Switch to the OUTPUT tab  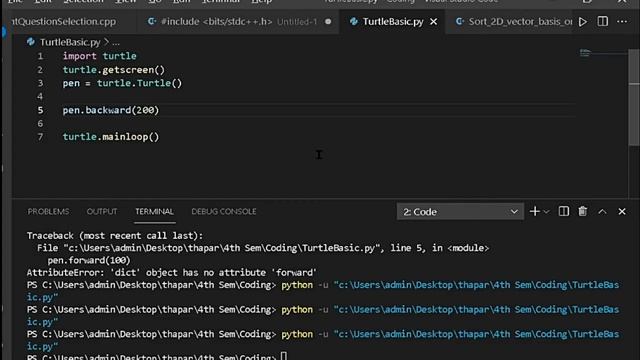[x=102, y=211]
